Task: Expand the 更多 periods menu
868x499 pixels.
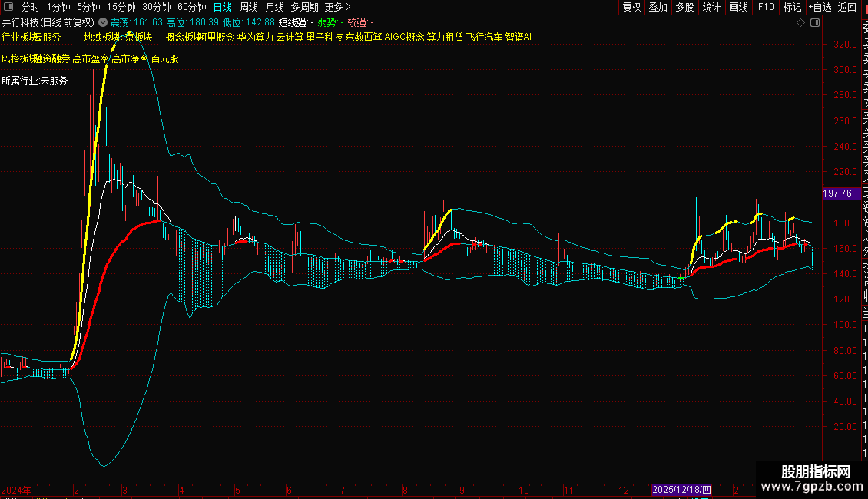Action: (x=337, y=7)
